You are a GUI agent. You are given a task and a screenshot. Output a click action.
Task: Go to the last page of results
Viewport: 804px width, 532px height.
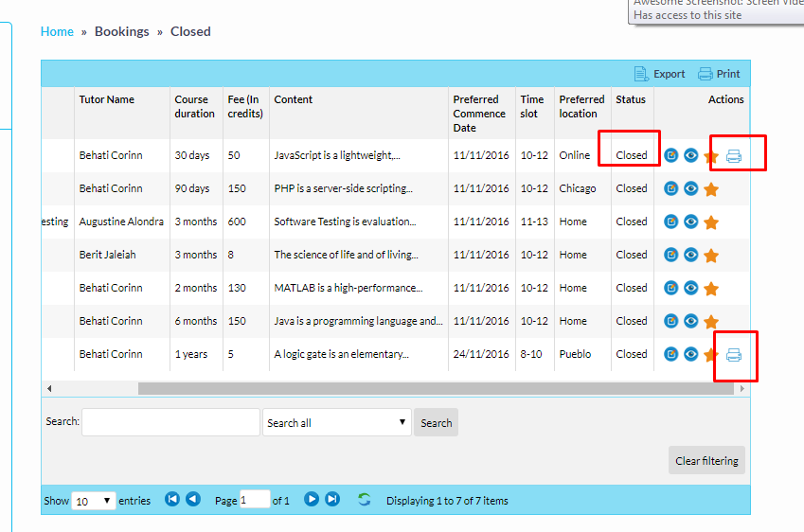332,500
